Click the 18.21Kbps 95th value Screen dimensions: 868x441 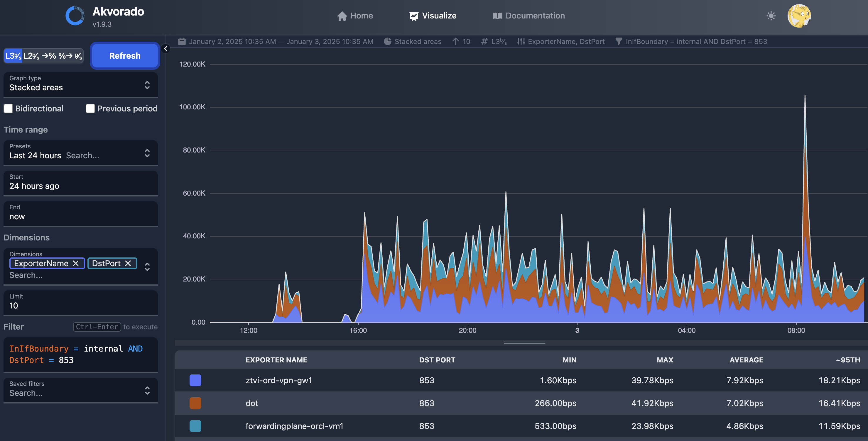(x=839, y=380)
